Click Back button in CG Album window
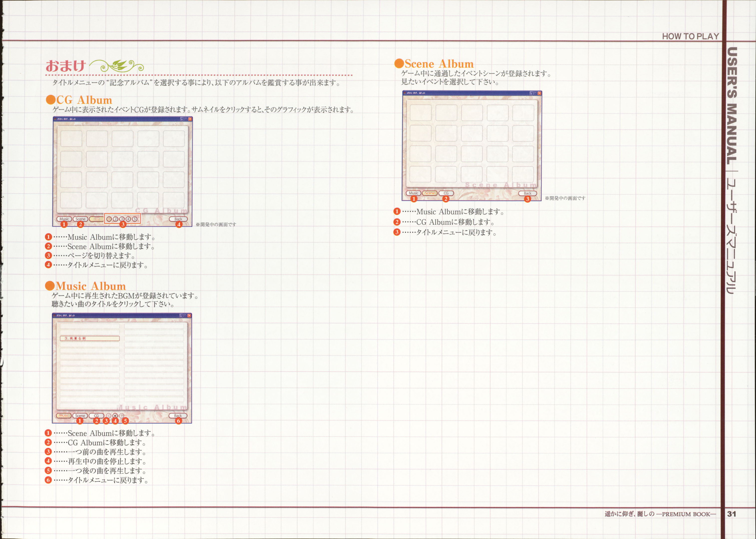 pos(178,219)
